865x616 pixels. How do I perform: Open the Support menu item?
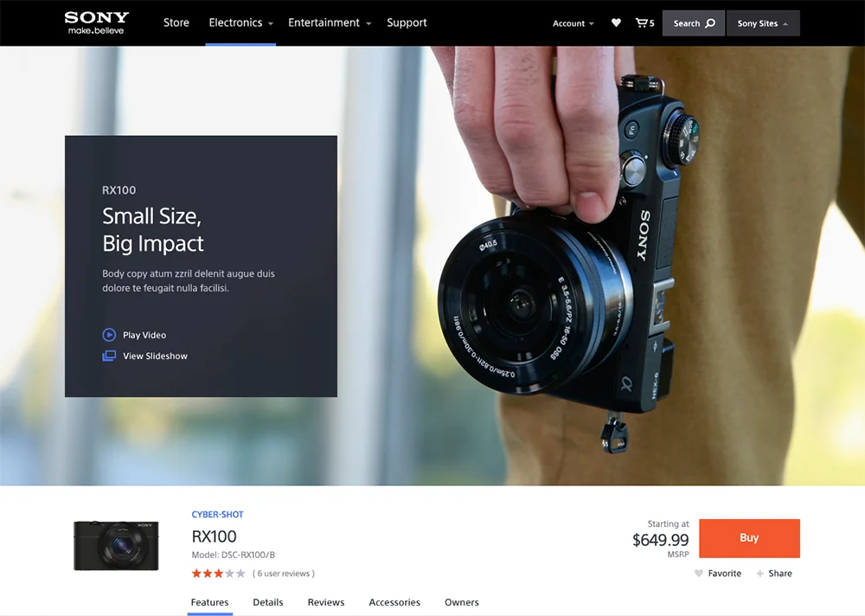407,22
